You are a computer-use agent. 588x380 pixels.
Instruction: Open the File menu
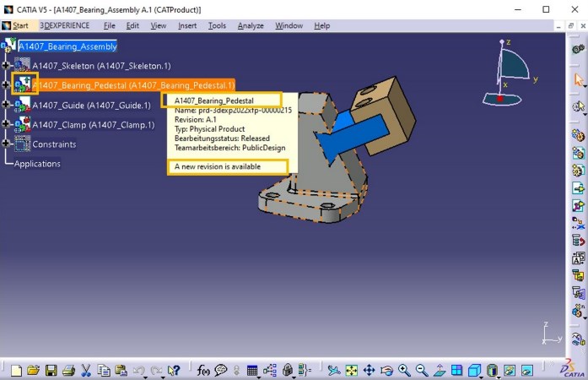pyautogui.click(x=110, y=25)
